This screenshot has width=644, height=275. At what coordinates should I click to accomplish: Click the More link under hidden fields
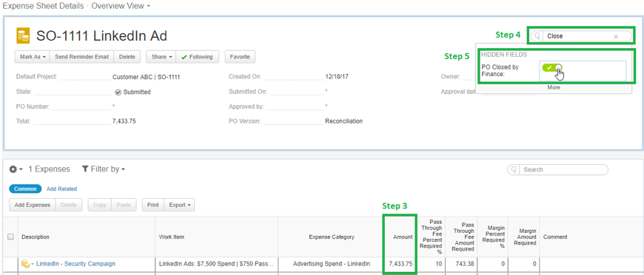(x=553, y=87)
